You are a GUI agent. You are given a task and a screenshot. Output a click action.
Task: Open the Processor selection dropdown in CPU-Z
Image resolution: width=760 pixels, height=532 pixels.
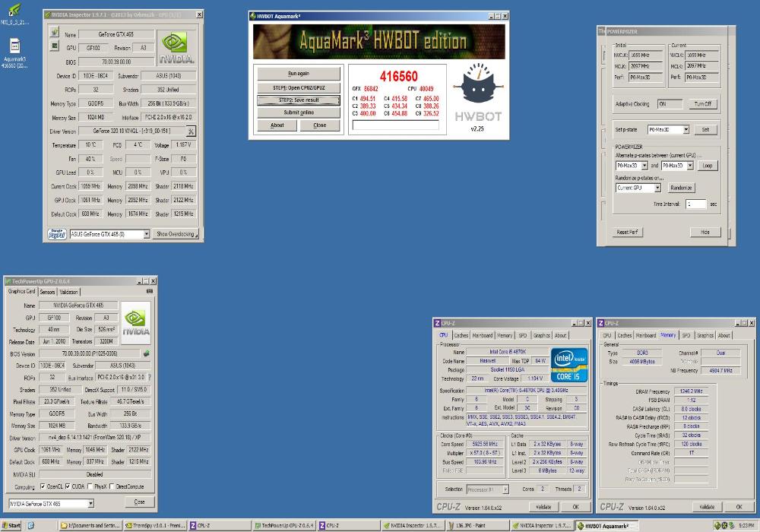pyautogui.click(x=505, y=489)
